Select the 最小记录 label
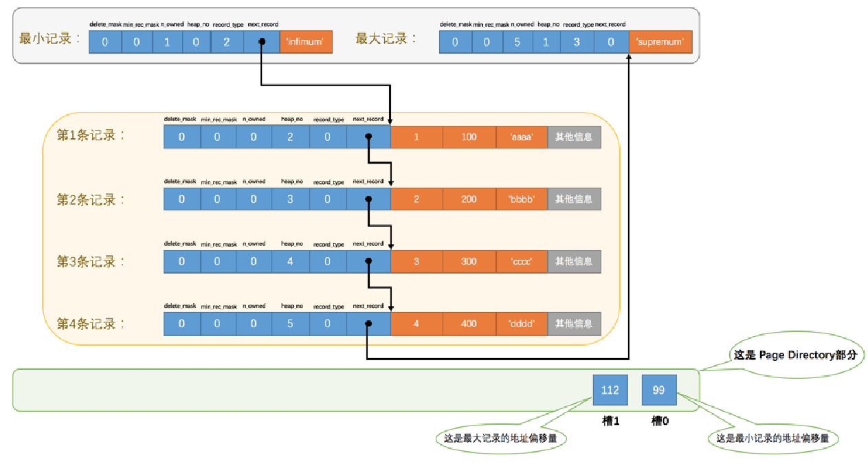The image size is (868, 464). pos(49,38)
